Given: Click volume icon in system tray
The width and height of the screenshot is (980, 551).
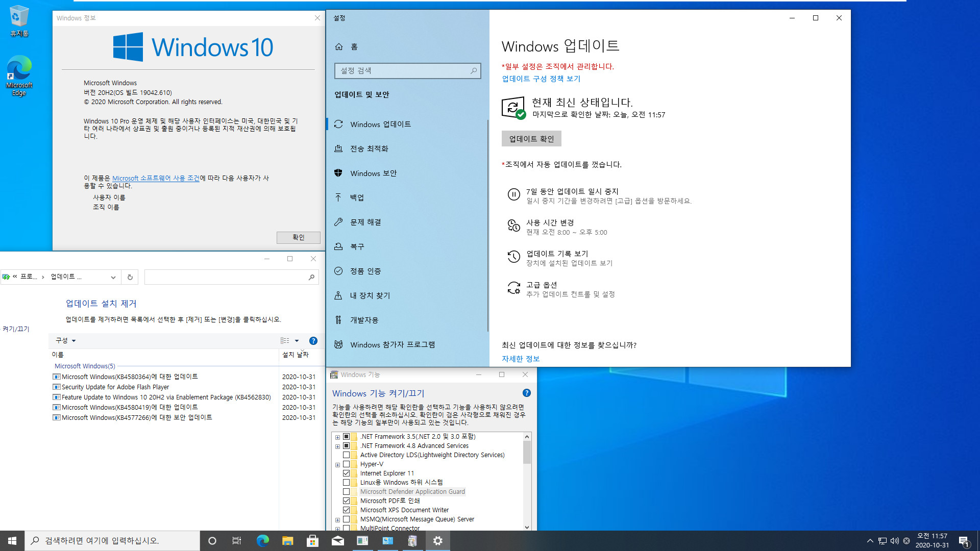Looking at the screenshot, I should pos(894,541).
